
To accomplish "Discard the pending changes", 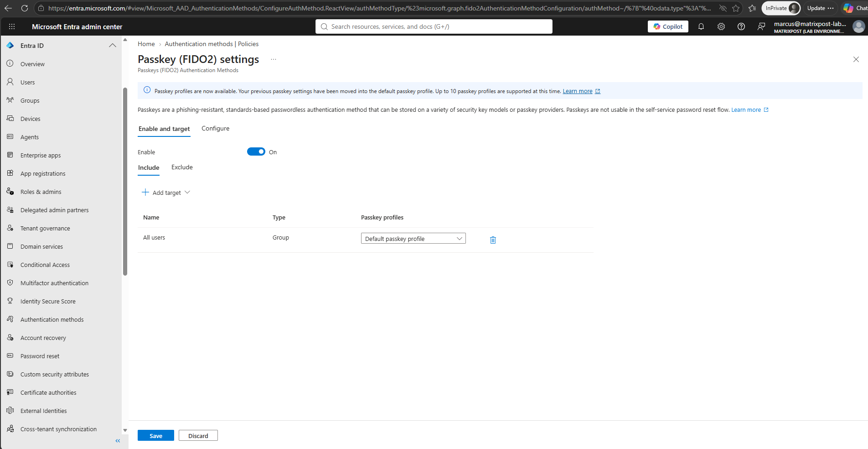I will (x=198, y=436).
